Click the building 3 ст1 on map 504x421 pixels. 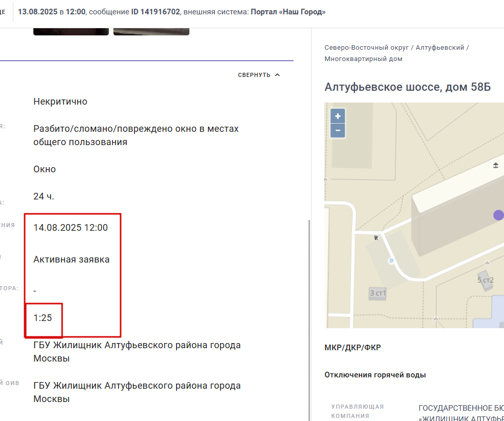377,293
